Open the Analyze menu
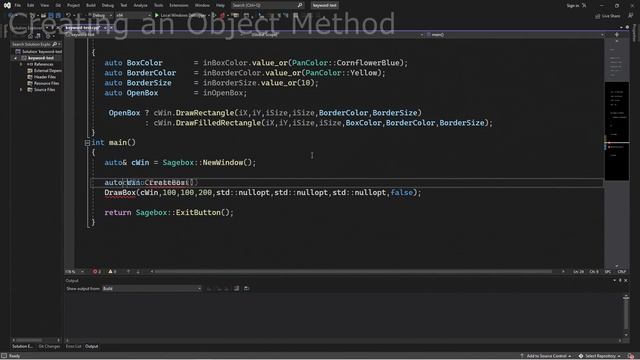Viewport: 640px width, 360px height. pyautogui.click(x=141, y=5)
